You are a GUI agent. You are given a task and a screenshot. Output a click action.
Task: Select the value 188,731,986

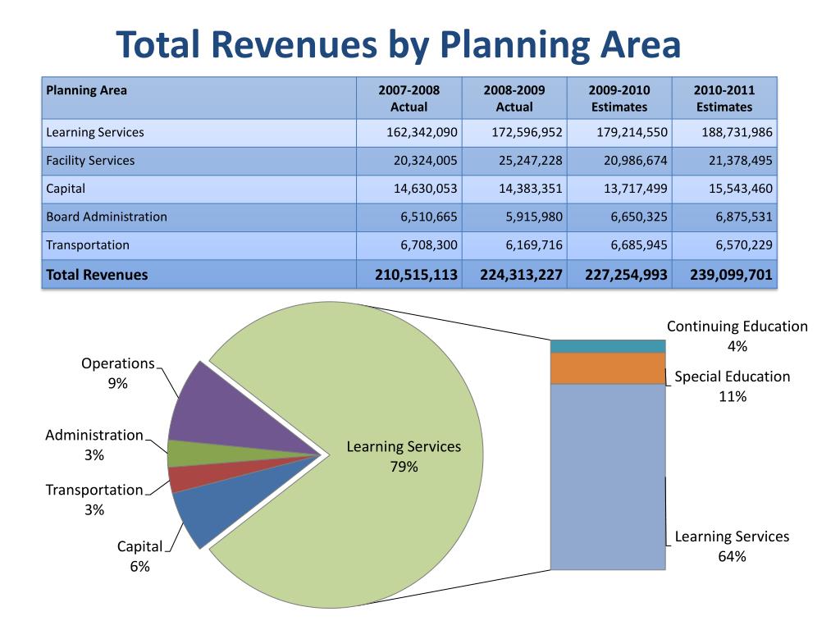point(737,132)
